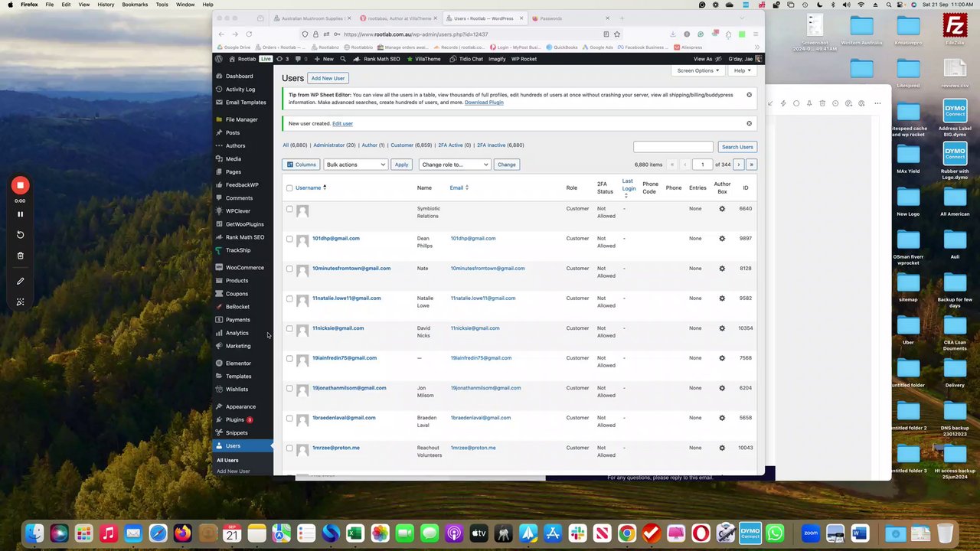Go to the next page of users
This screenshot has width=980, height=551.
(738, 165)
